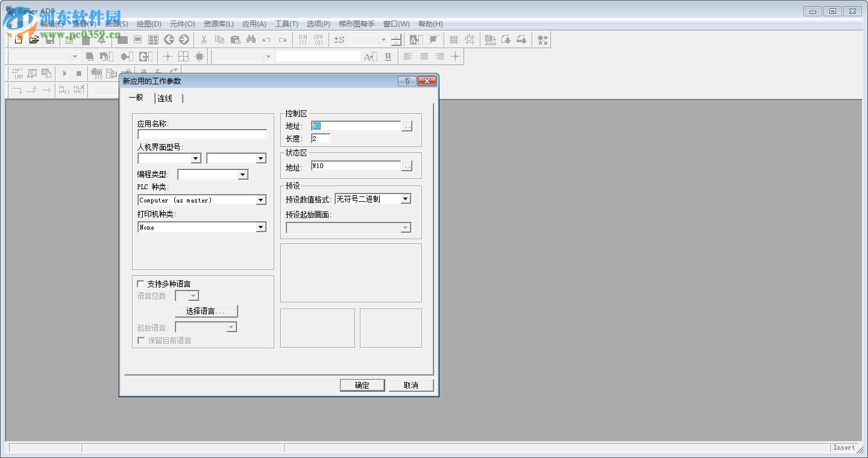Click the left arrow previous screen icon
Image resolution: width=868 pixels, height=458 pixels.
click(x=169, y=40)
